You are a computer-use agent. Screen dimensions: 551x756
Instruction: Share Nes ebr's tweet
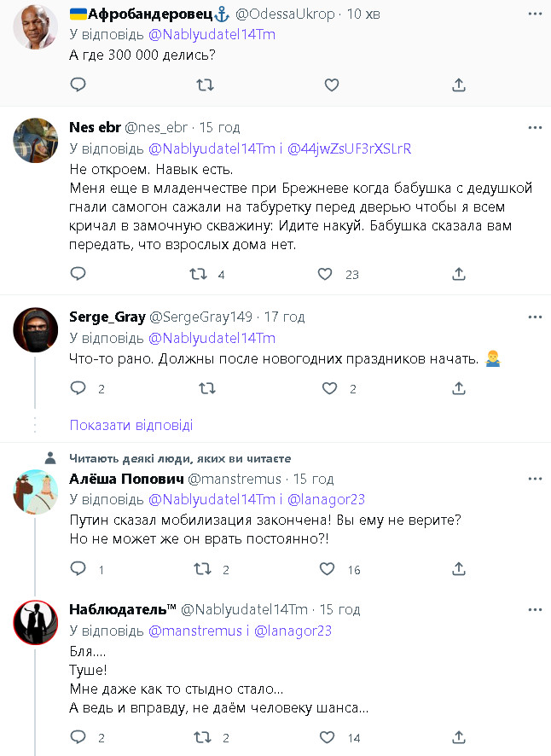[x=458, y=274]
